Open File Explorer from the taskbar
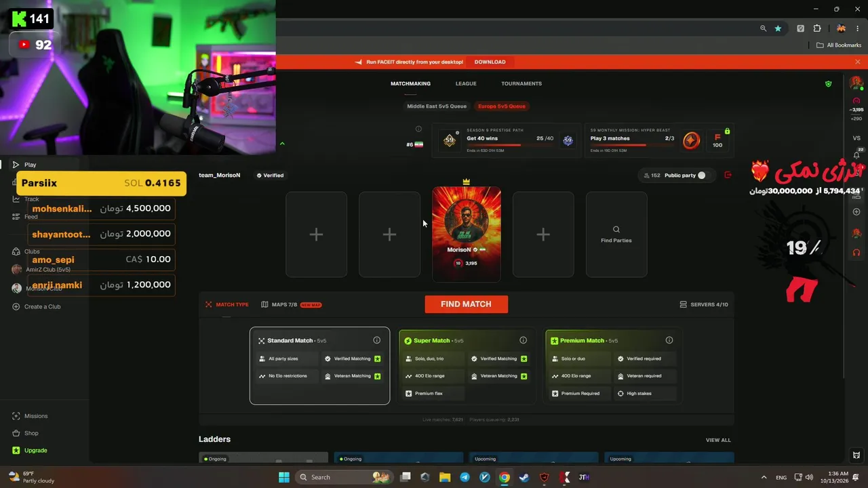868x488 pixels. pos(445,477)
